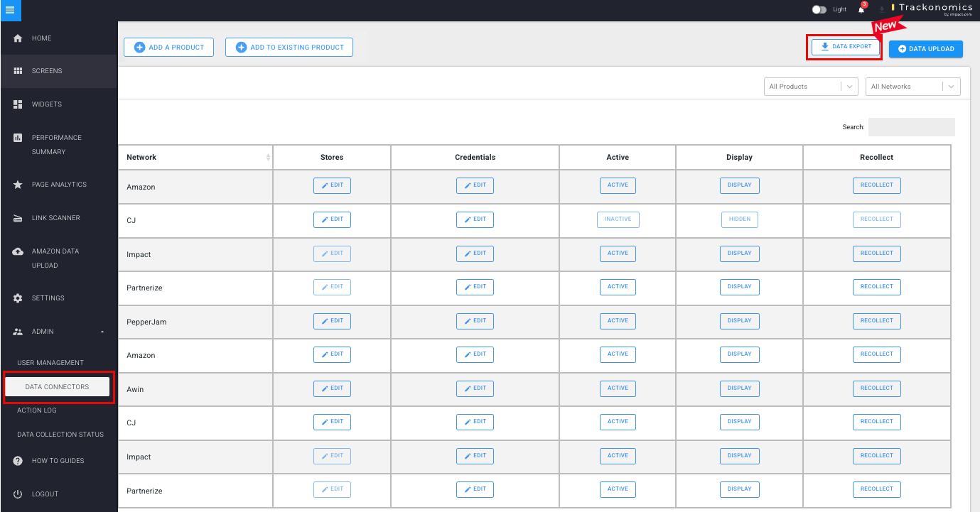Click the Link Scanner icon

18,218
